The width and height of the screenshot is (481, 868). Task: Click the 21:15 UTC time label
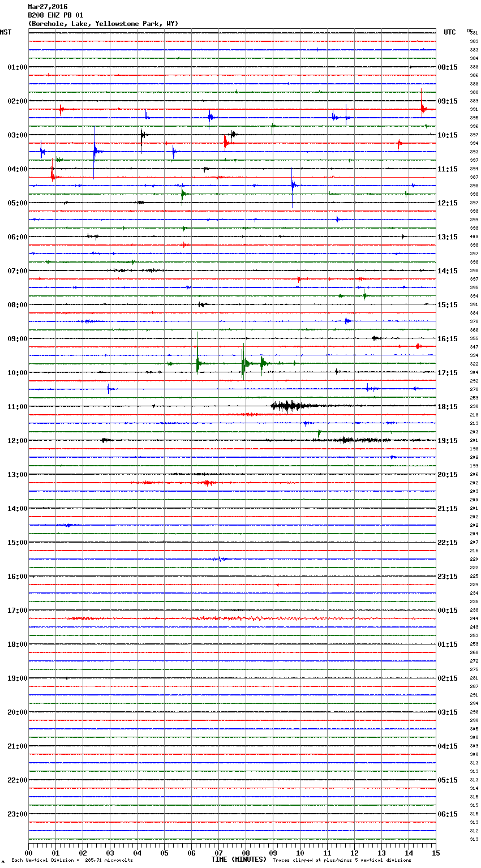point(448,509)
